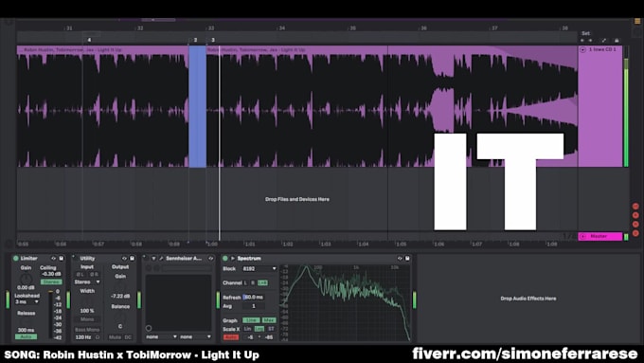Click the diagonal arrows icon beside Set
Viewport: 644px width, 363px height.
point(604,41)
